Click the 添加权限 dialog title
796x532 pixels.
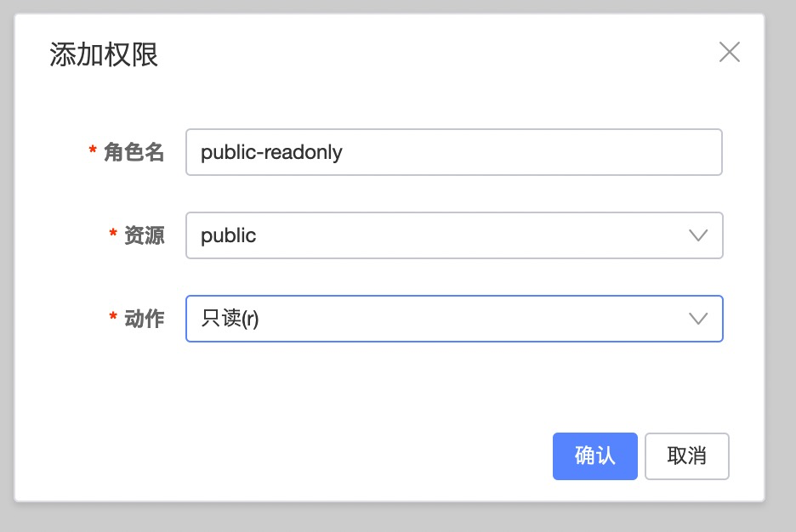tap(104, 55)
